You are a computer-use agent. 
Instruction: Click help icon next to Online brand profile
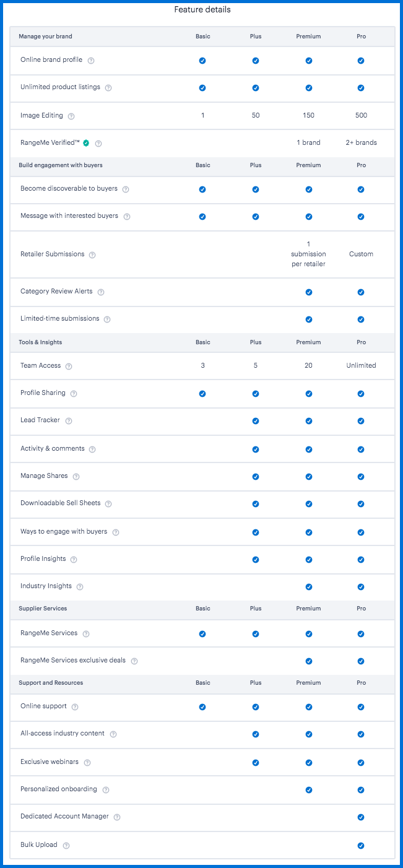(91, 61)
